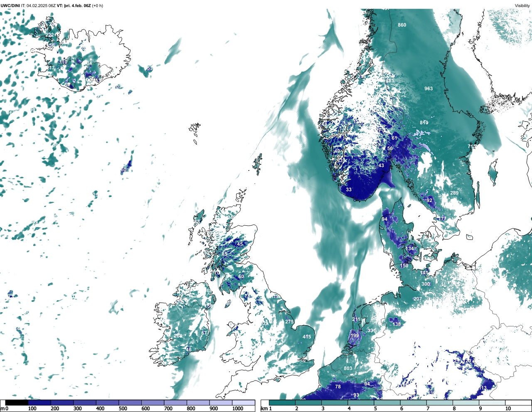Click the (+0 h) forecast offset text

point(98,5)
